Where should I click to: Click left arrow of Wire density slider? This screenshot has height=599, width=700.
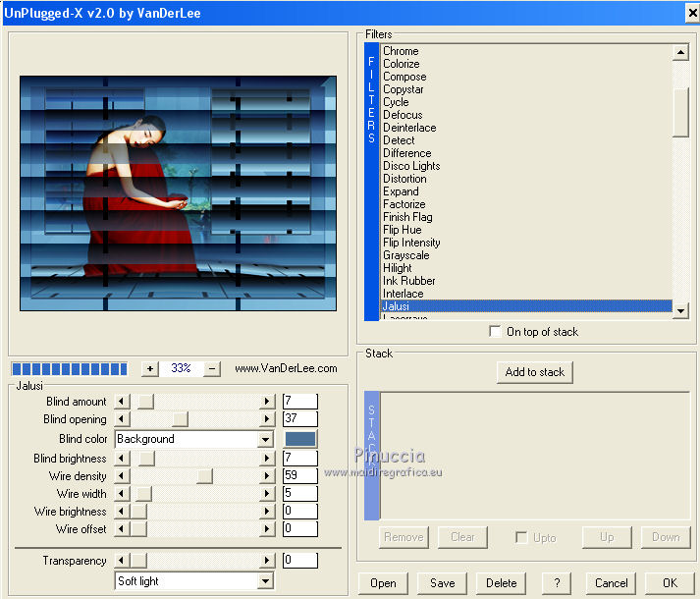click(x=122, y=475)
